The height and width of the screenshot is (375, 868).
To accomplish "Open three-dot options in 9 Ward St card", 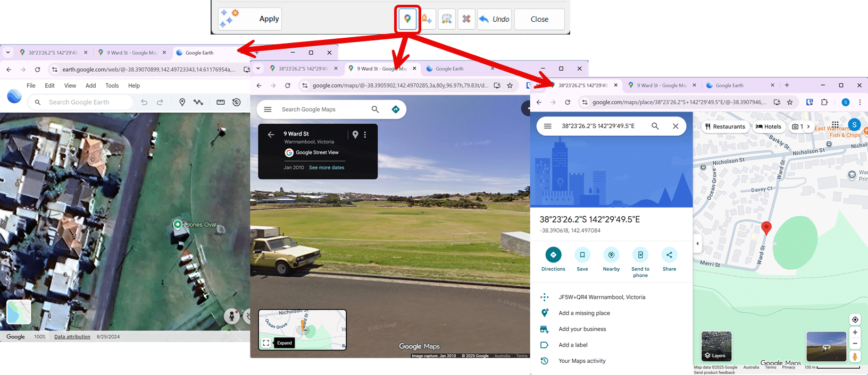I will point(365,135).
